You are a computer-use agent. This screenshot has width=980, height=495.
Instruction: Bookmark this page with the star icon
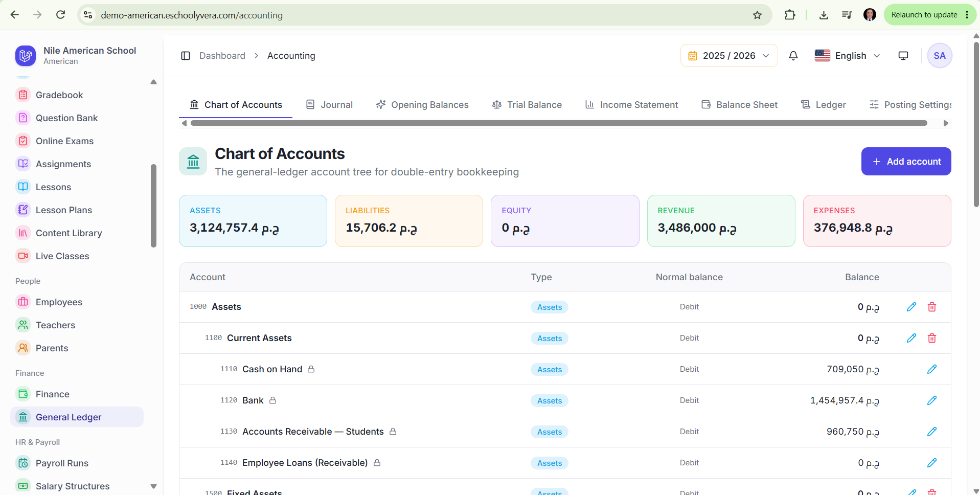pyautogui.click(x=757, y=15)
